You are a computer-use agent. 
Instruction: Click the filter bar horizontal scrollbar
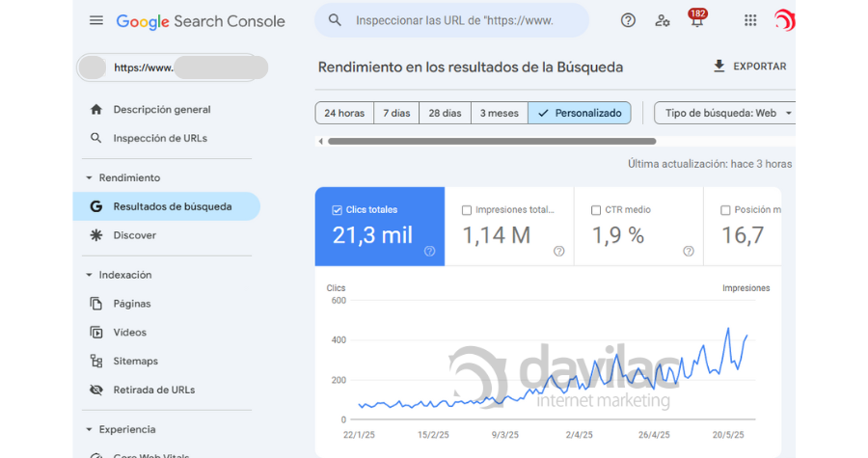492,142
